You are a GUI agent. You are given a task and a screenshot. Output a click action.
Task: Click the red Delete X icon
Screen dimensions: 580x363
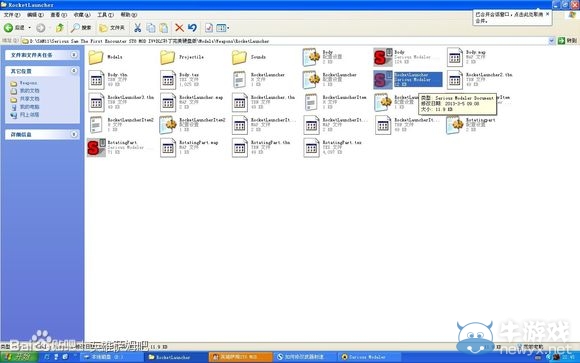pos(179,28)
